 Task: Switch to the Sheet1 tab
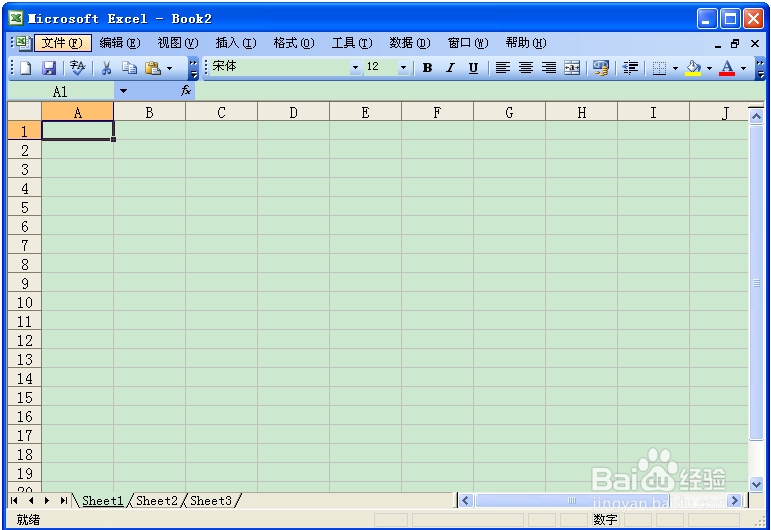click(102, 501)
